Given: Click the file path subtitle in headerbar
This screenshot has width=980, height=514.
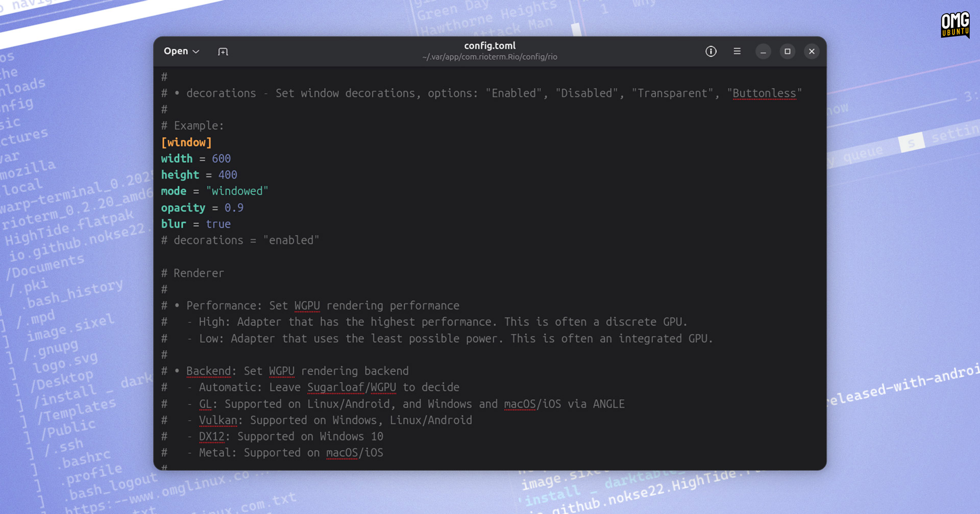Looking at the screenshot, I should pyautogui.click(x=490, y=57).
